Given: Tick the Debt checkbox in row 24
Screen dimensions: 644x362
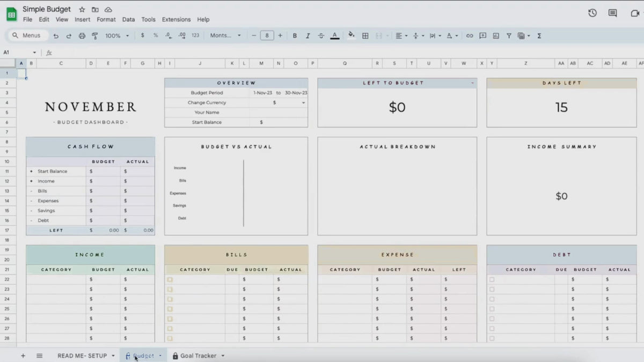Looking at the screenshot, I should 492,299.
